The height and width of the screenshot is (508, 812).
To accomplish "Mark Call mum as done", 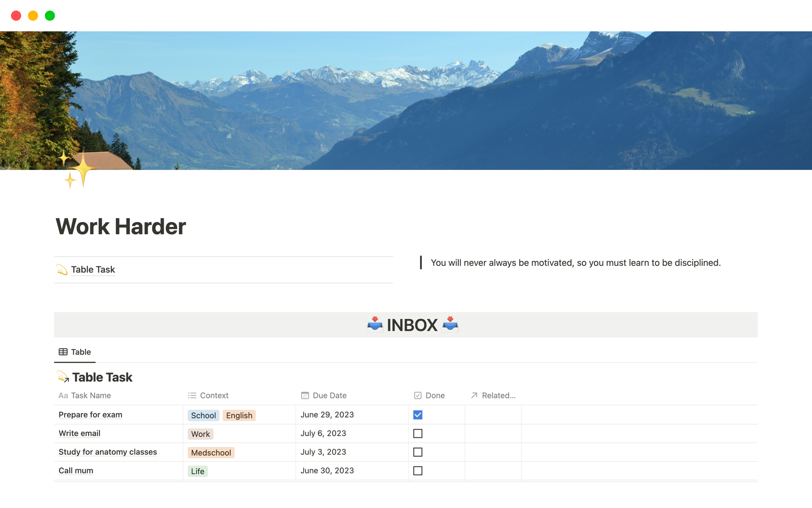I will click(x=418, y=471).
